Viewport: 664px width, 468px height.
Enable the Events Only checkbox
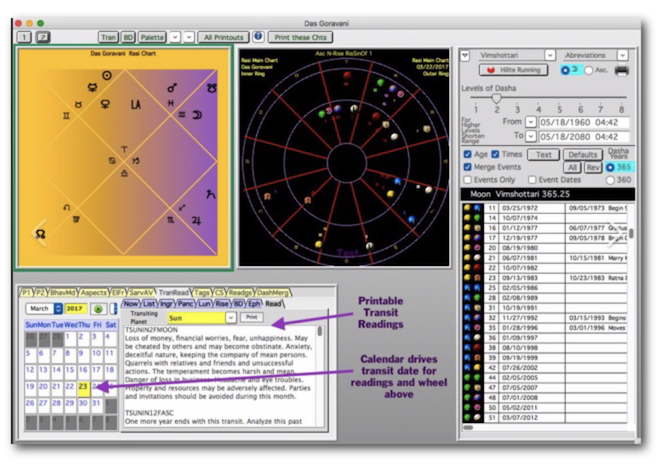(x=469, y=178)
